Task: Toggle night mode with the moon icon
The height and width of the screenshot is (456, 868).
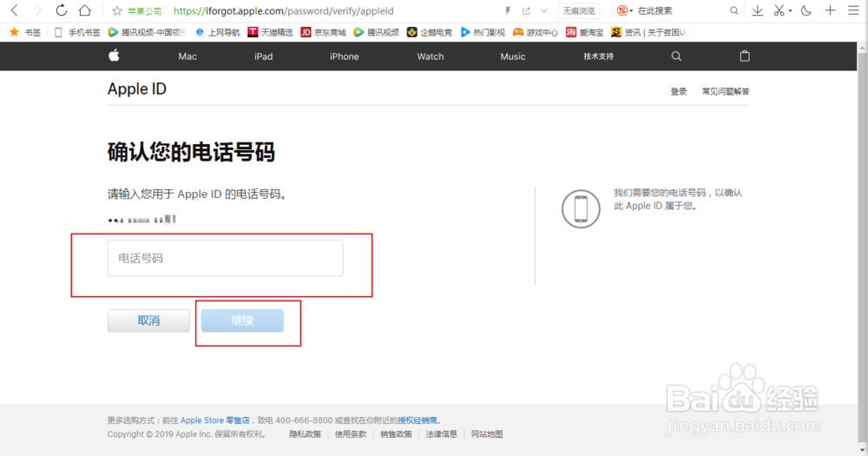Action: (x=806, y=10)
